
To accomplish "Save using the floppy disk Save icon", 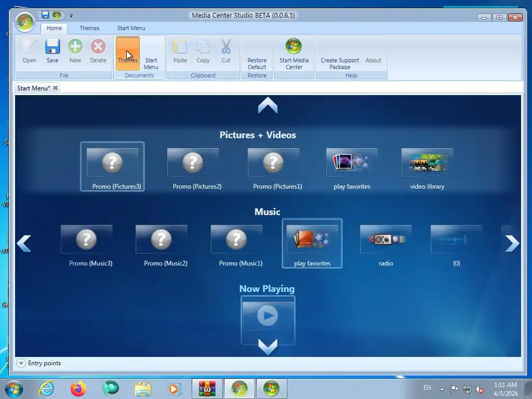I will click(x=52, y=51).
